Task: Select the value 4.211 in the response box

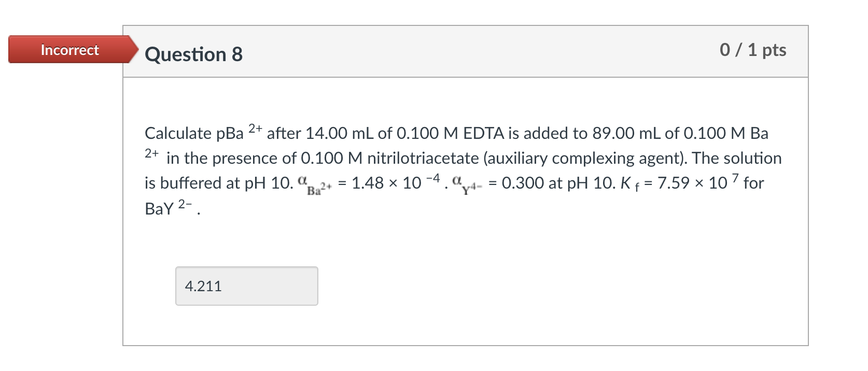Action: (x=203, y=286)
